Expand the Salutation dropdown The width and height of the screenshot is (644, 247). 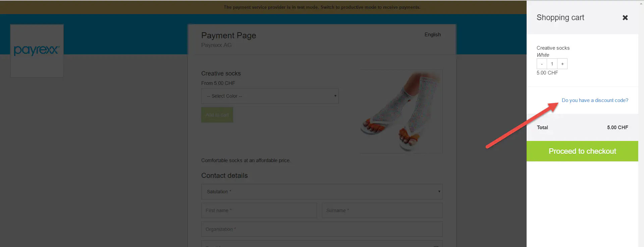(322, 192)
